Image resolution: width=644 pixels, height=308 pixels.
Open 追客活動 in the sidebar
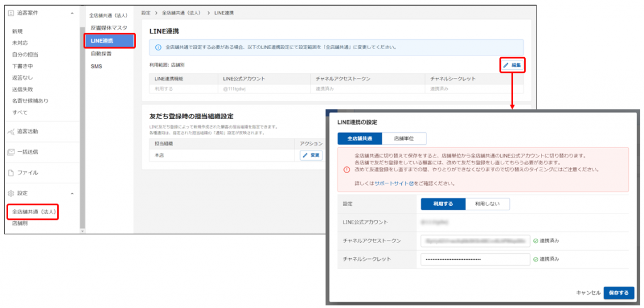click(x=28, y=132)
